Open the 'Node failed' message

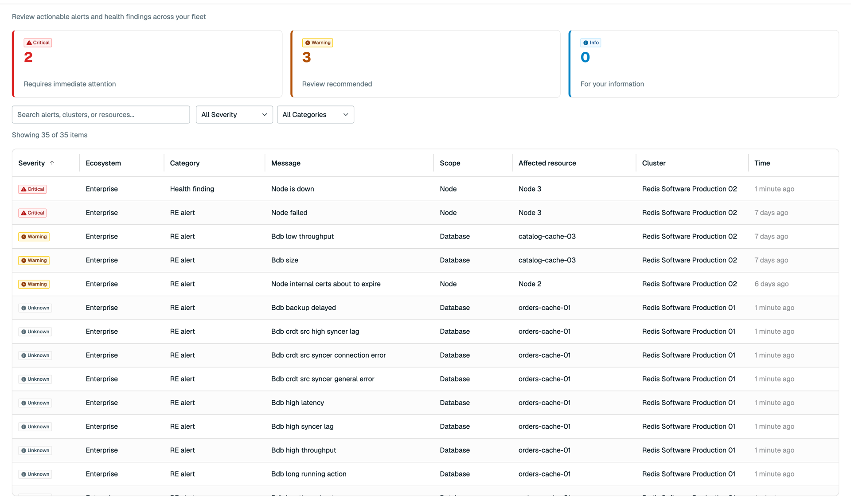[x=289, y=213]
